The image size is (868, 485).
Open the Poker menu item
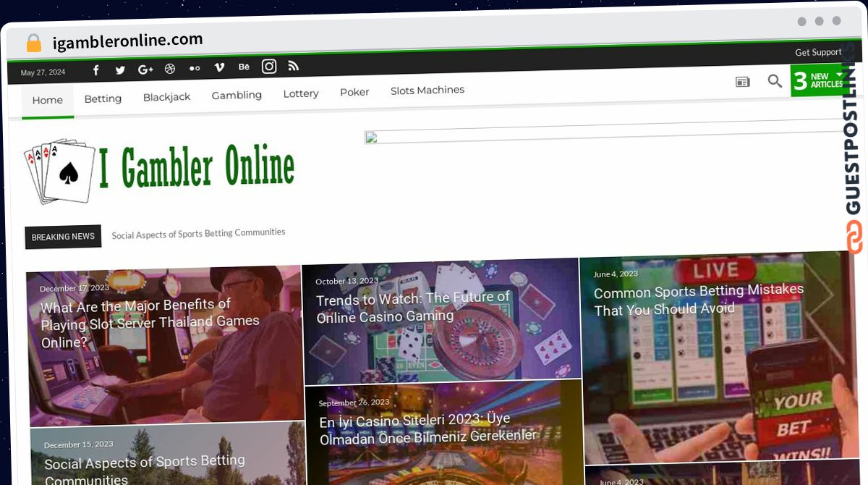[x=354, y=92]
